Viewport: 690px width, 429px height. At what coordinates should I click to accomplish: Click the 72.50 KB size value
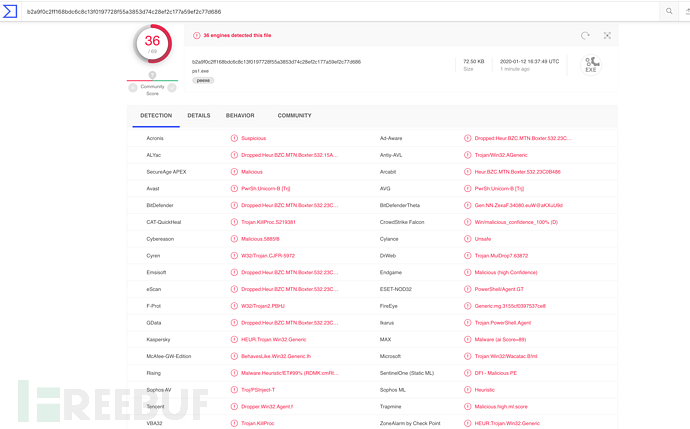tap(473, 62)
